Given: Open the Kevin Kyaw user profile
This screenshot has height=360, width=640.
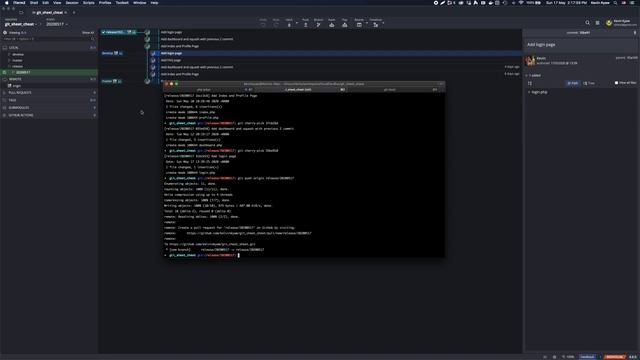Looking at the screenshot, I should [x=621, y=23].
